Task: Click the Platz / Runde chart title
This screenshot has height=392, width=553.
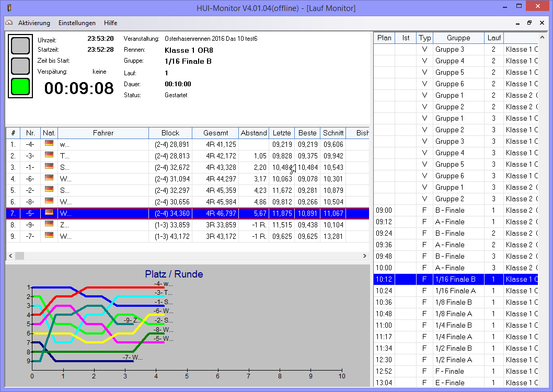Action: click(x=174, y=274)
